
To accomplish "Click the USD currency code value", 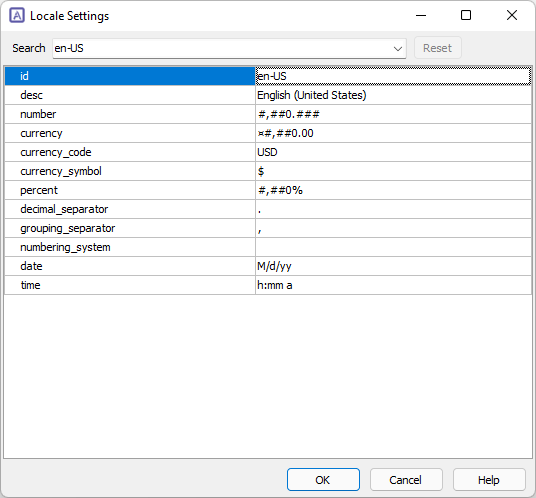I will pos(267,152).
